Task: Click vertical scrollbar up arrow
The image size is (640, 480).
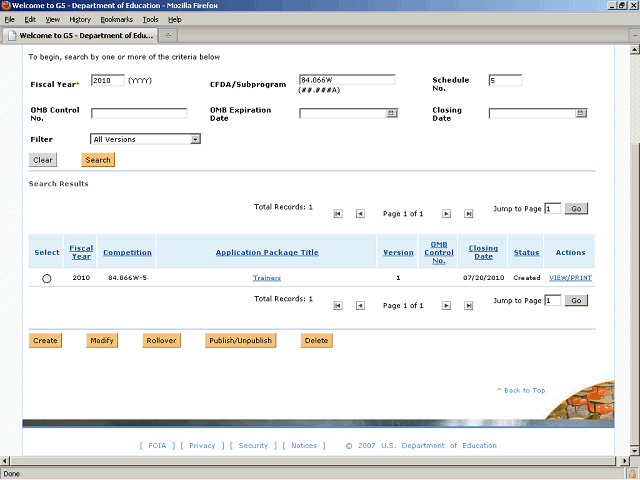Action: click(x=635, y=50)
